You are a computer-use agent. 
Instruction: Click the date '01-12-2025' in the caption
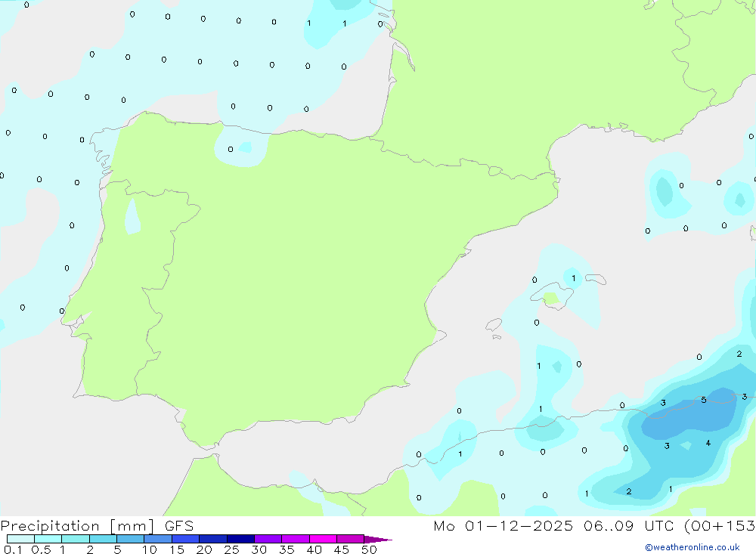(x=519, y=526)
